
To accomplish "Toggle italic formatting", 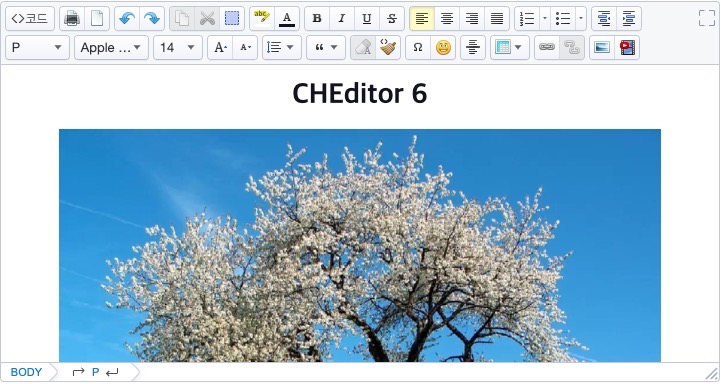I will pos(342,18).
